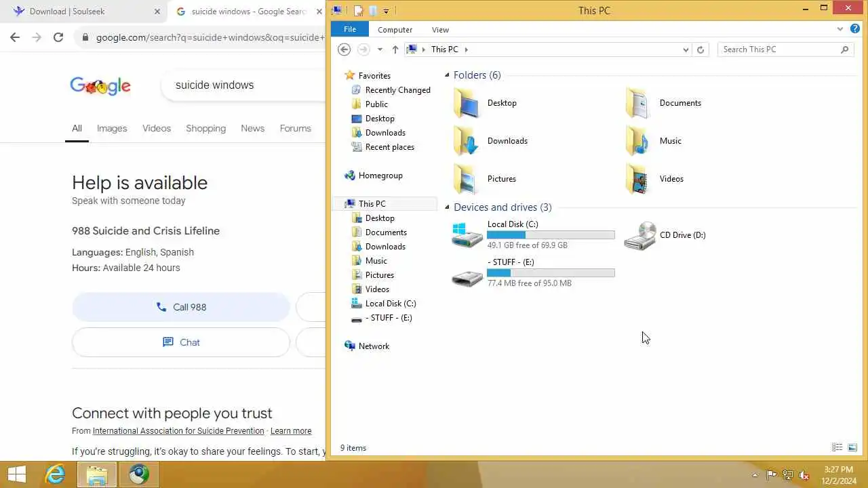The image size is (868, 488).
Task: Switch to Google Videos results tab
Action: (157, 128)
